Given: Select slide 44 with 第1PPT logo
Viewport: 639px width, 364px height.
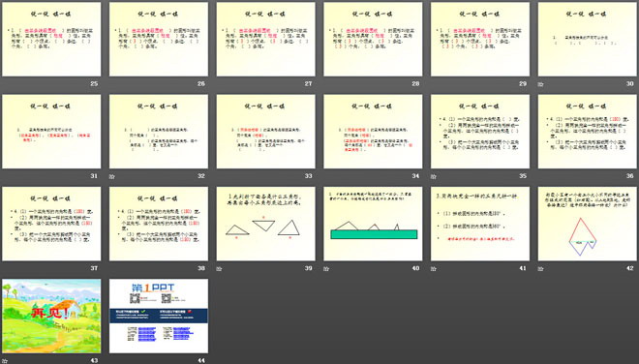Looking at the screenshot, I should tap(159, 316).
